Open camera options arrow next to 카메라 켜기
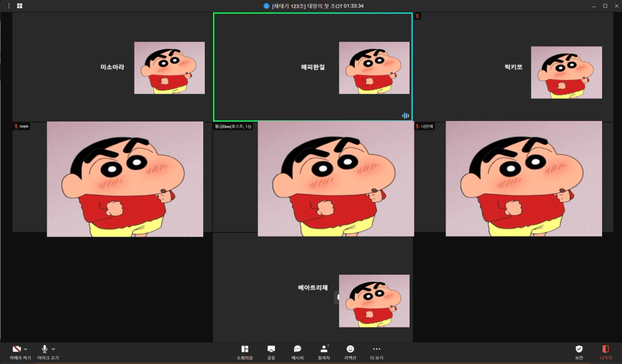 click(x=26, y=349)
